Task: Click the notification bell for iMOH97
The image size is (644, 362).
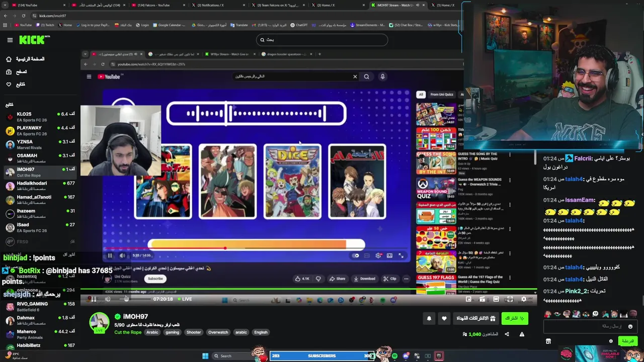Action: click(429, 318)
